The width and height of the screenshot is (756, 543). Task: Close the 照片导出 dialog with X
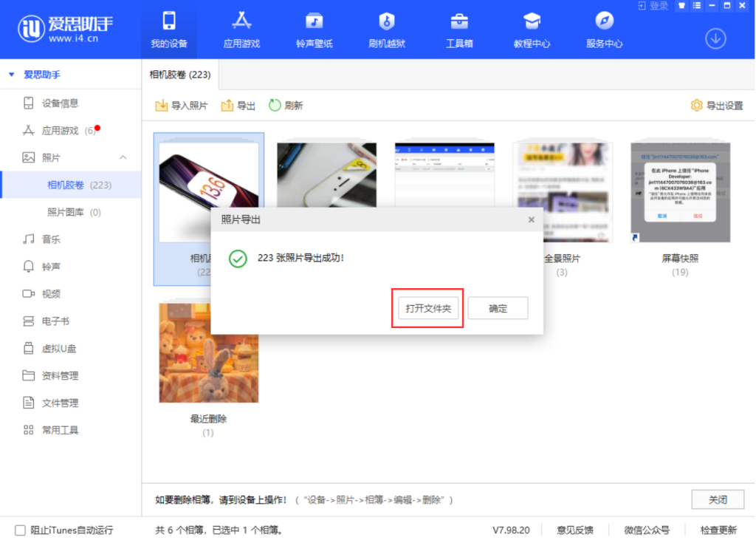coord(531,219)
